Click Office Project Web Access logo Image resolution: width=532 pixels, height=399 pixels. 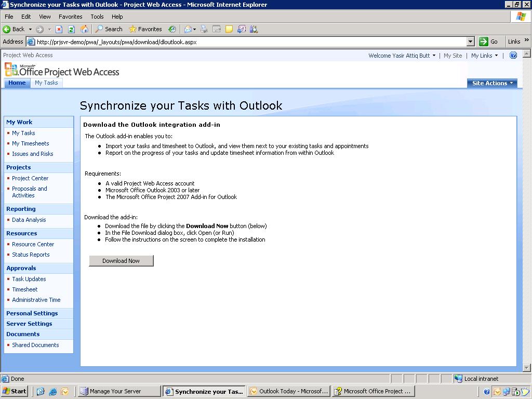[62, 70]
